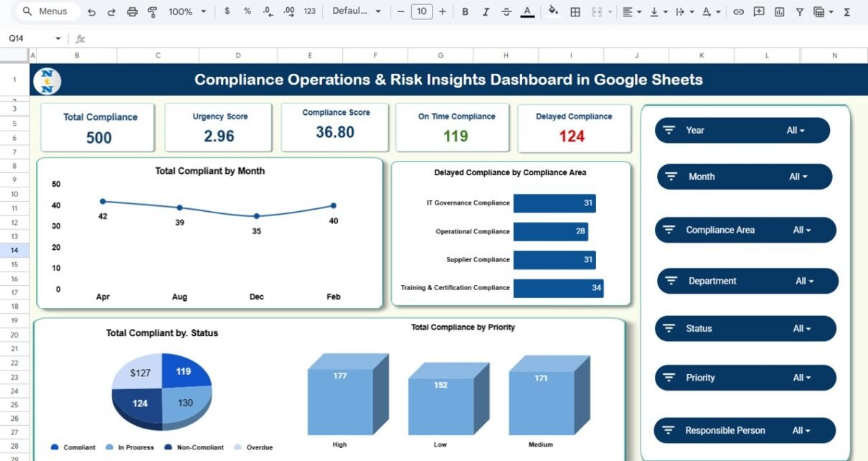Open the 123 number format menu
868x461 pixels.
(310, 12)
